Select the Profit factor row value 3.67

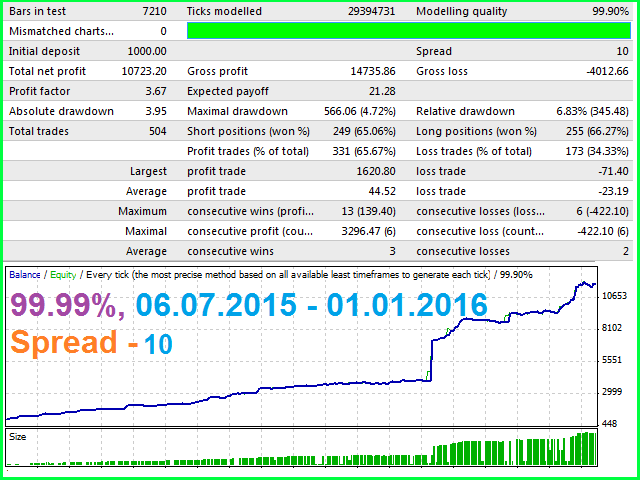156,91
